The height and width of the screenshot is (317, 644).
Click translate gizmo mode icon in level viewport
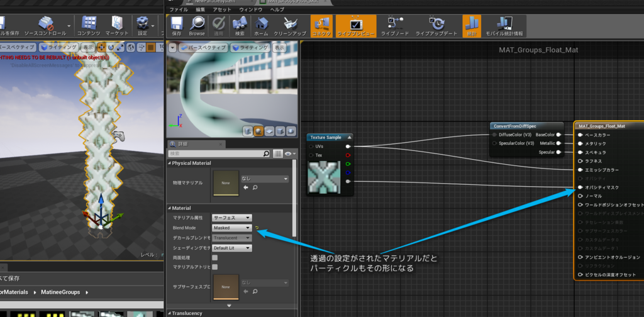click(101, 47)
